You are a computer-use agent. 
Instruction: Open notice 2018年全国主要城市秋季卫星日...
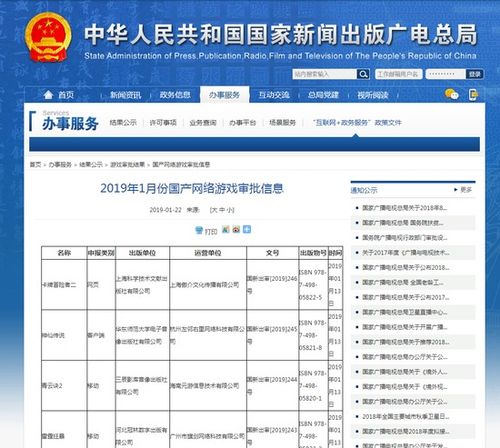pyautogui.click(x=406, y=417)
